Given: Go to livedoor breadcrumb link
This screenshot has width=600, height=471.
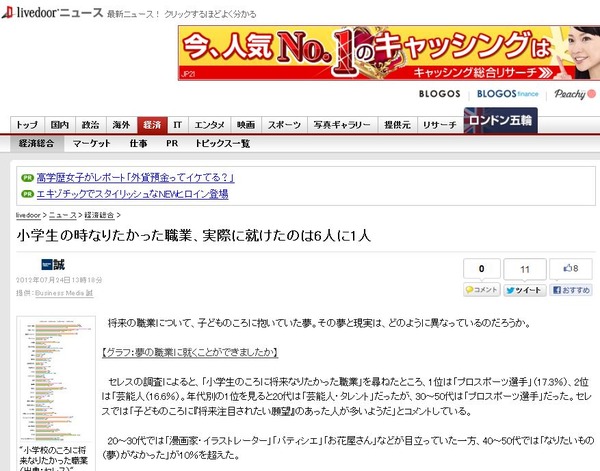Looking at the screenshot, I should (x=28, y=215).
